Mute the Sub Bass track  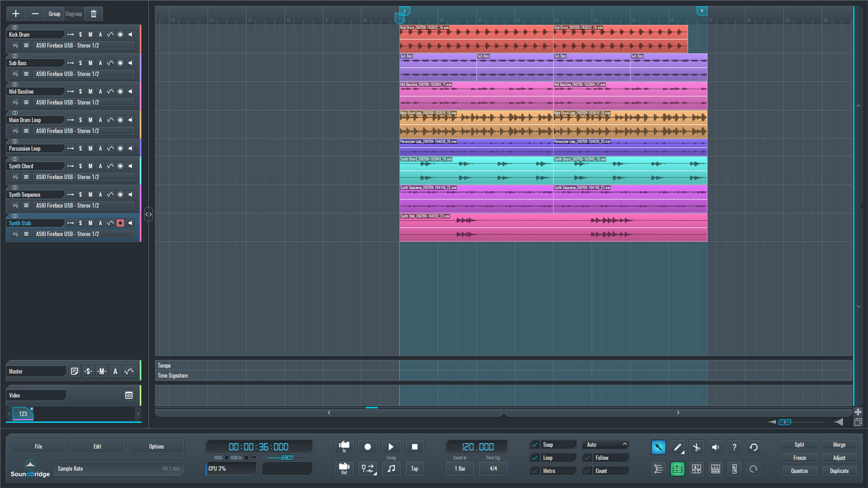pos(90,63)
